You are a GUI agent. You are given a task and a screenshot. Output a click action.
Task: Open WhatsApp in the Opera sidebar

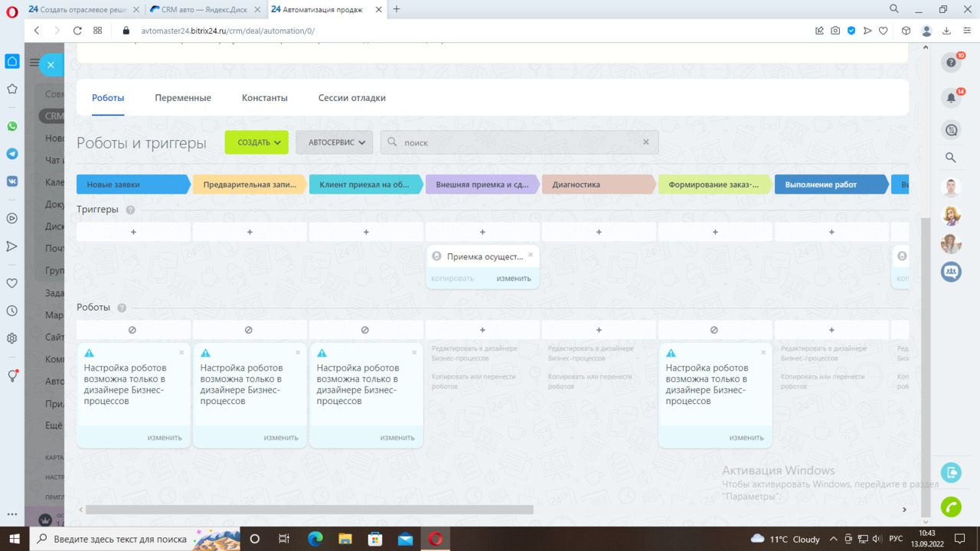pyautogui.click(x=12, y=126)
